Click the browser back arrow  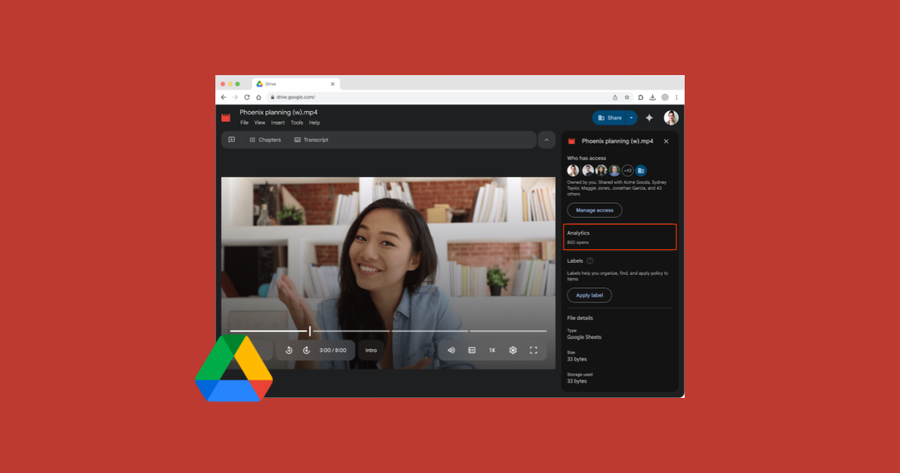click(x=223, y=97)
